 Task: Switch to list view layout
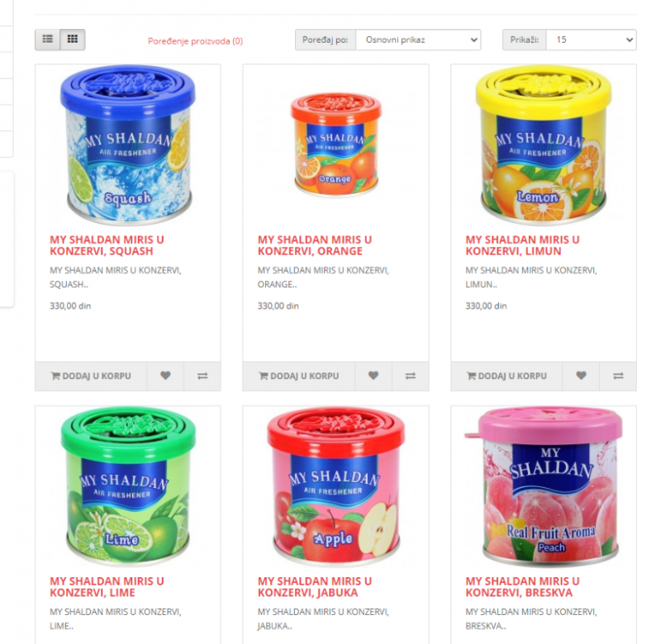[48, 40]
